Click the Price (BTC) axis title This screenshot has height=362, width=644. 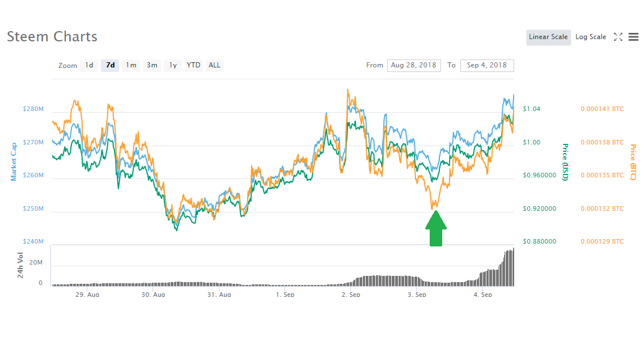633,162
